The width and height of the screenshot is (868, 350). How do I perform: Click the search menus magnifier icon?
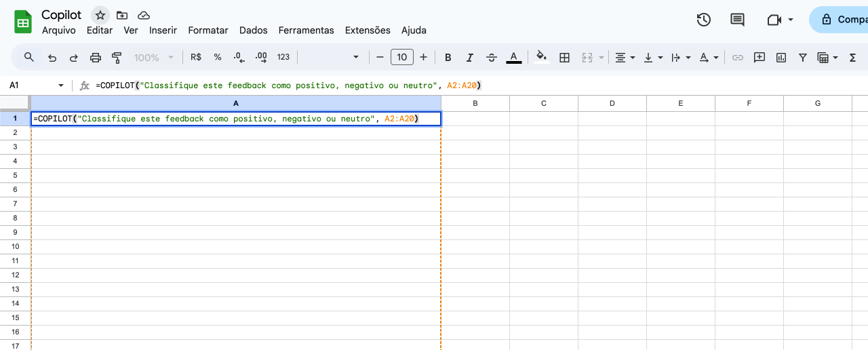pyautogui.click(x=29, y=57)
